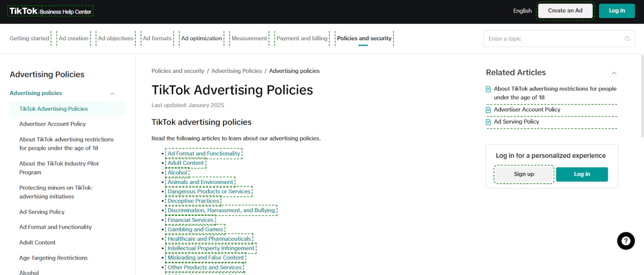This screenshot has height=275, width=644.
Task: Open the Ad formats menu
Action: pos(157,39)
